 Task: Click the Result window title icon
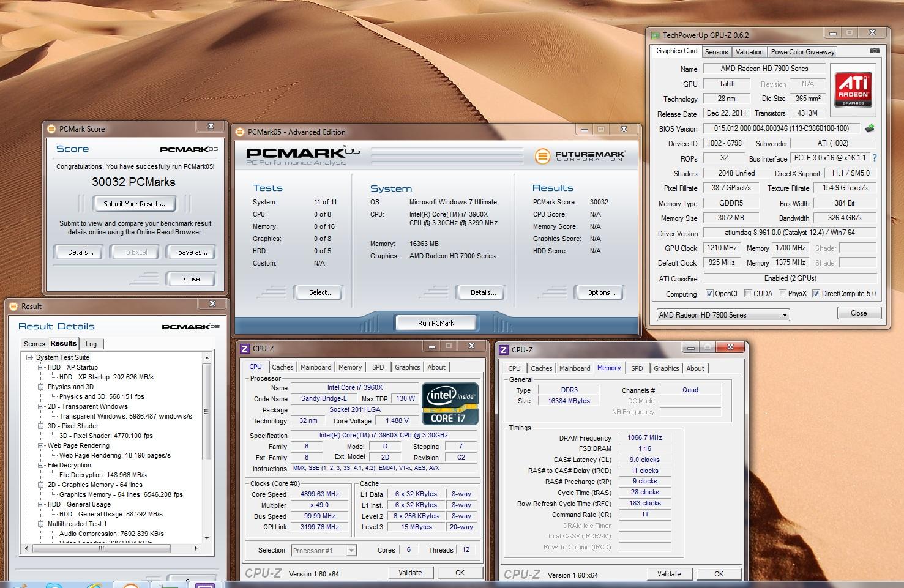click(x=13, y=307)
